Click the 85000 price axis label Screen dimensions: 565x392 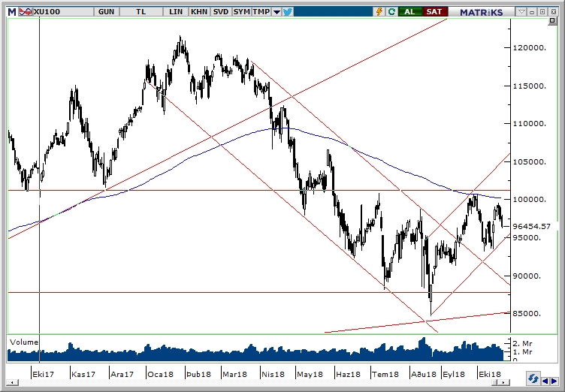pyautogui.click(x=527, y=313)
